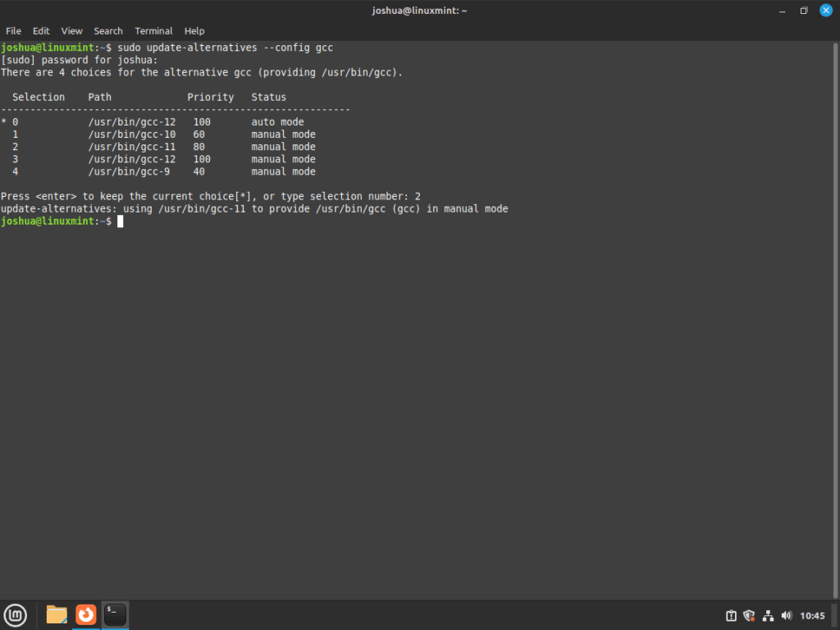Click priority value 80
Viewport: 840px width, 630px height.
pos(199,147)
